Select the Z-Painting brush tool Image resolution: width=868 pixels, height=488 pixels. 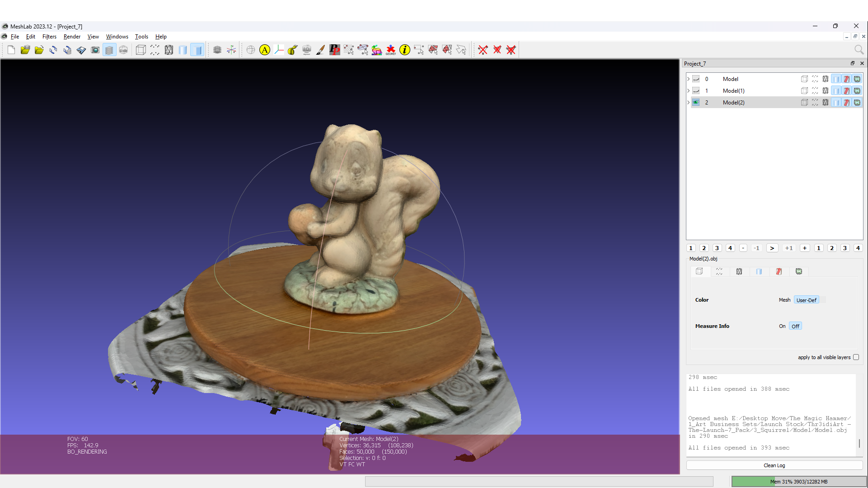coord(320,50)
